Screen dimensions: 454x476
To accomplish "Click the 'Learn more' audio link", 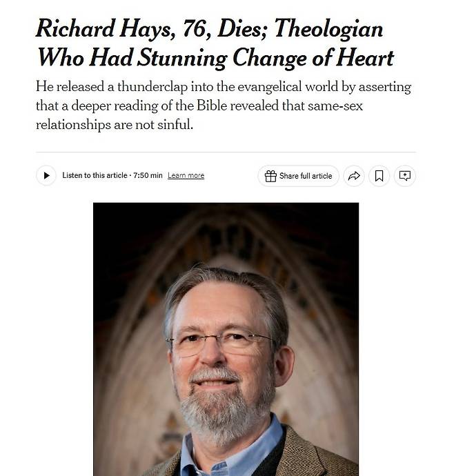I will (186, 176).
